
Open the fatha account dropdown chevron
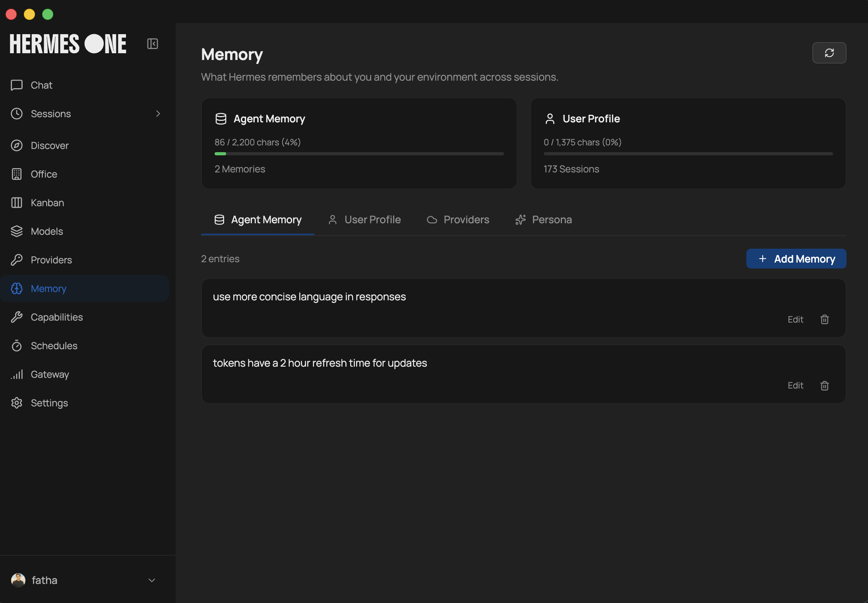coord(152,580)
